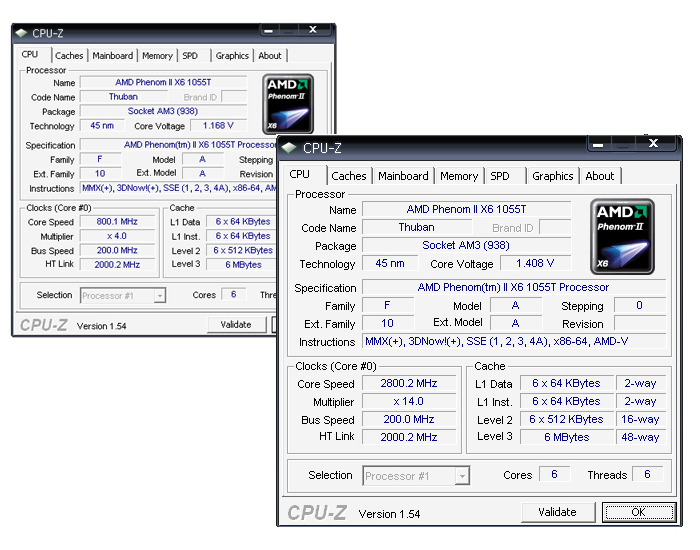This screenshot has height=550, width=700.
Task: Click the 1.408 V core voltage value
Action: [535, 263]
